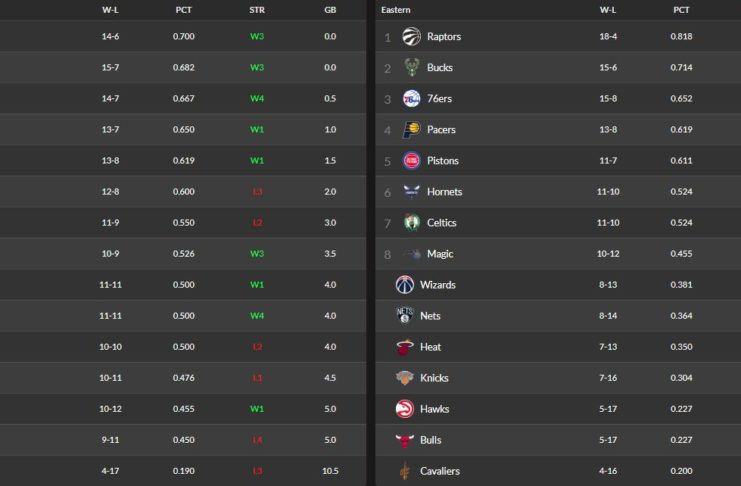Screen dimensions: 741x486
Task: Click the Hawks team logo
Action: (x=404, y=409)
